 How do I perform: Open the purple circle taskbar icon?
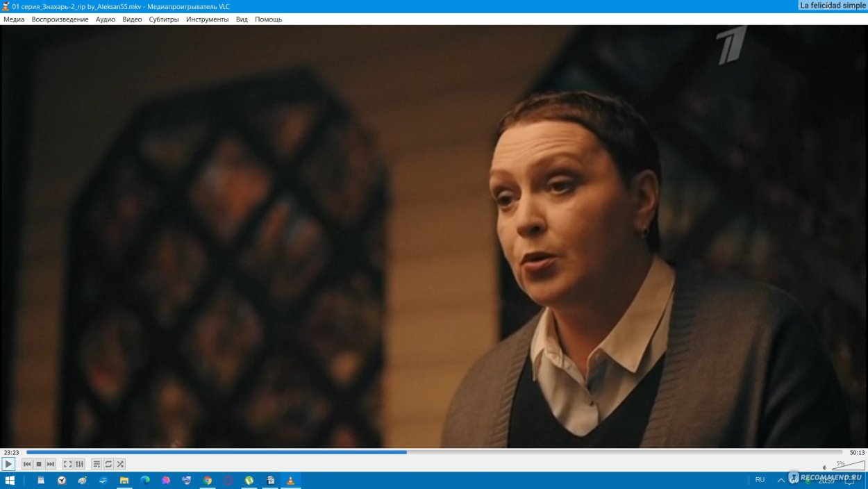click(228, 480)
